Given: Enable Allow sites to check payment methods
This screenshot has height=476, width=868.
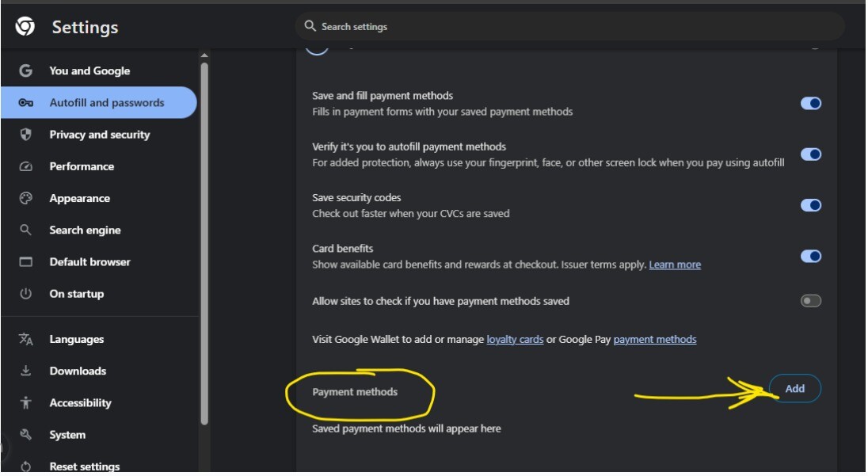Looking at the screenshot, I should 810,301.
